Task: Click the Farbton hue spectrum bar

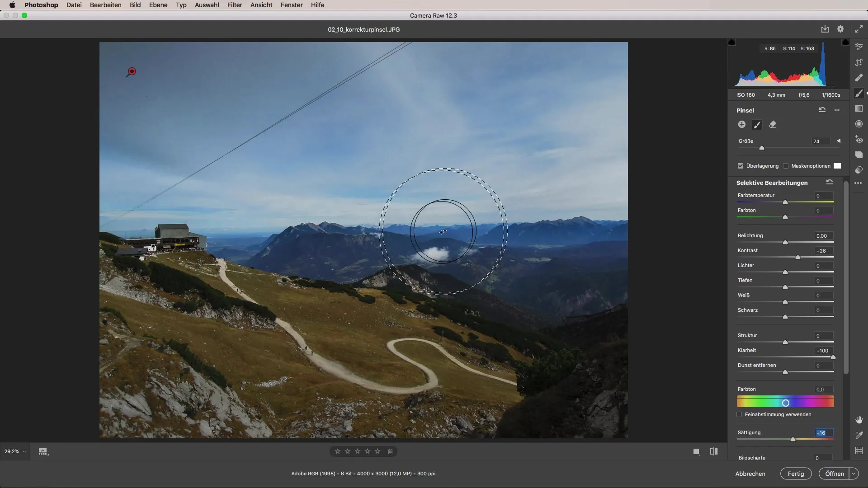Action: 785,402
